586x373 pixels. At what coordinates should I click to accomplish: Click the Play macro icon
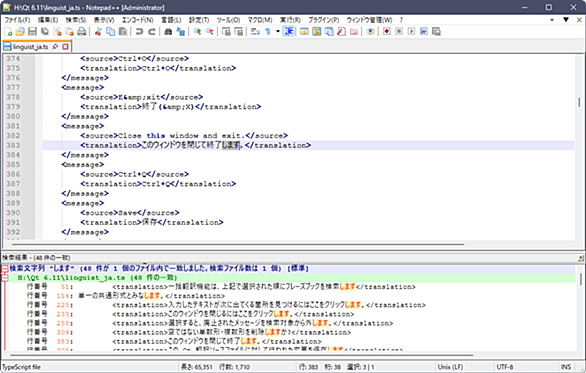point(411,32)
